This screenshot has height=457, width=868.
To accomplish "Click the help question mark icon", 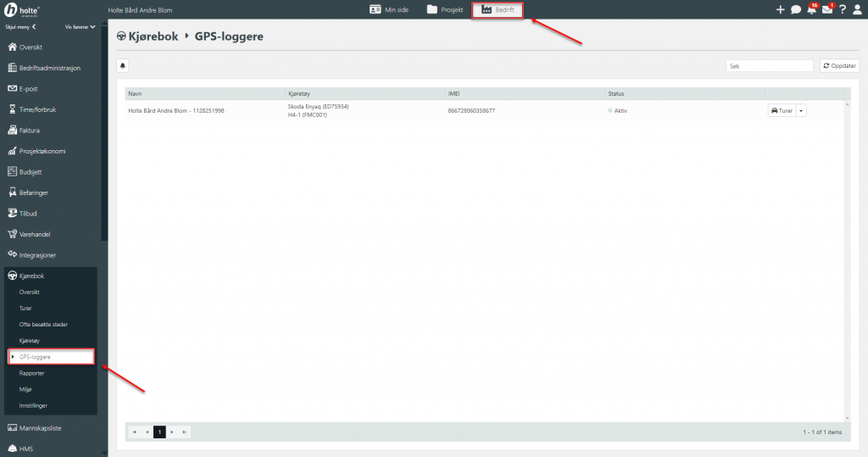I will (x=843, y=9).
